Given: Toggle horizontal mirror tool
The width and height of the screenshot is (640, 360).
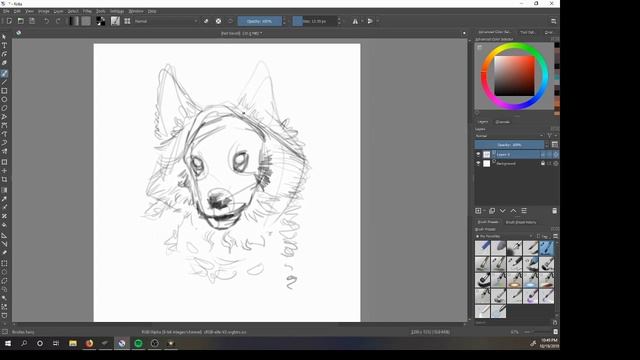Looking at the screenshot, I should 355,21.
